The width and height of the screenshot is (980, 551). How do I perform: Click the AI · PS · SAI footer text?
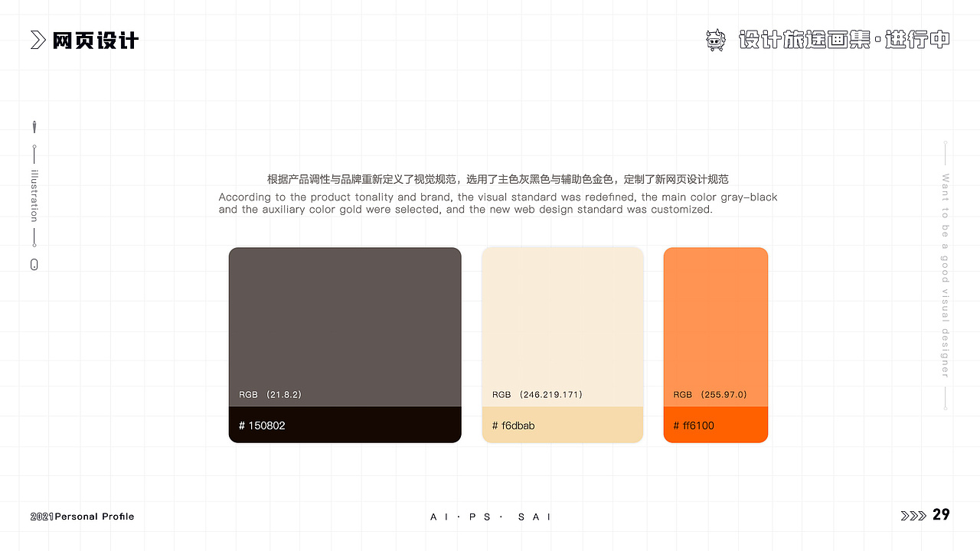(491, 517)
